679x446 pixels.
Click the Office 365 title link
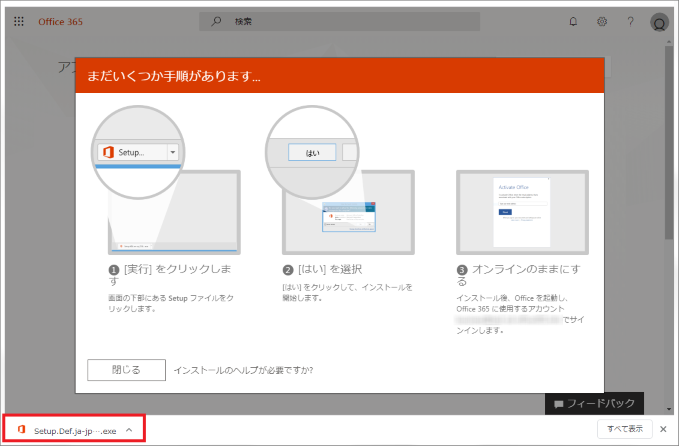click(60, 22)
